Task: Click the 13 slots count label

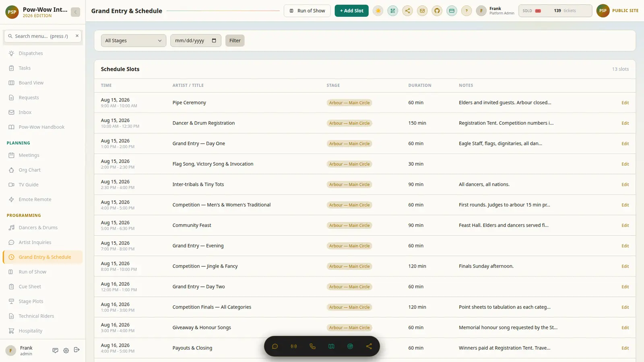Action: [x=620, y=69]
